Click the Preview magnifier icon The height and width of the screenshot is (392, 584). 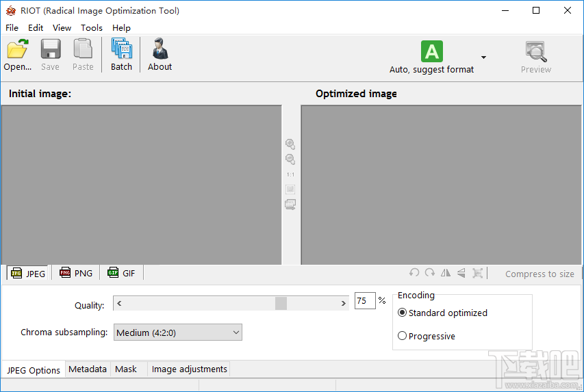tap(536, 51)
